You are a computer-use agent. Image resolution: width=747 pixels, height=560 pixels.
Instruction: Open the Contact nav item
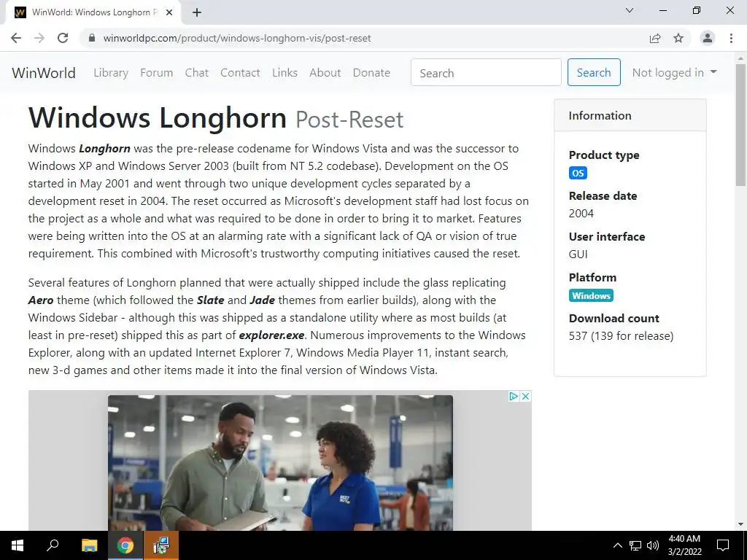(240, 73)
